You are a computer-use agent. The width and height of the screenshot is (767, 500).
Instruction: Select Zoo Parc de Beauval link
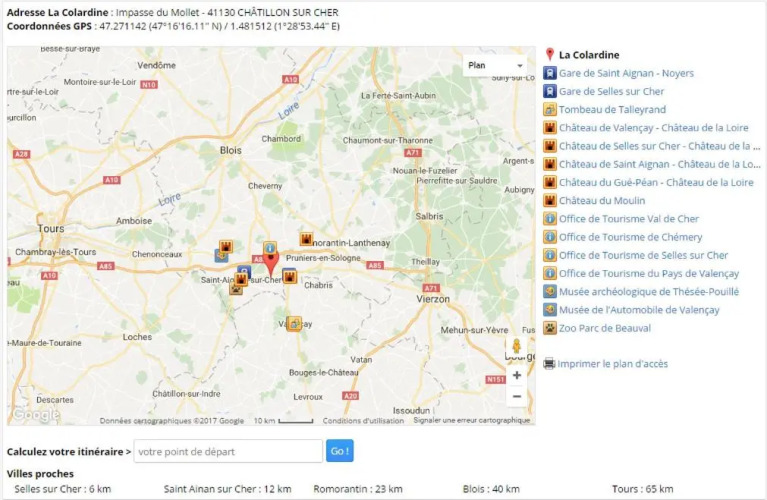click(x=604, y=328)
